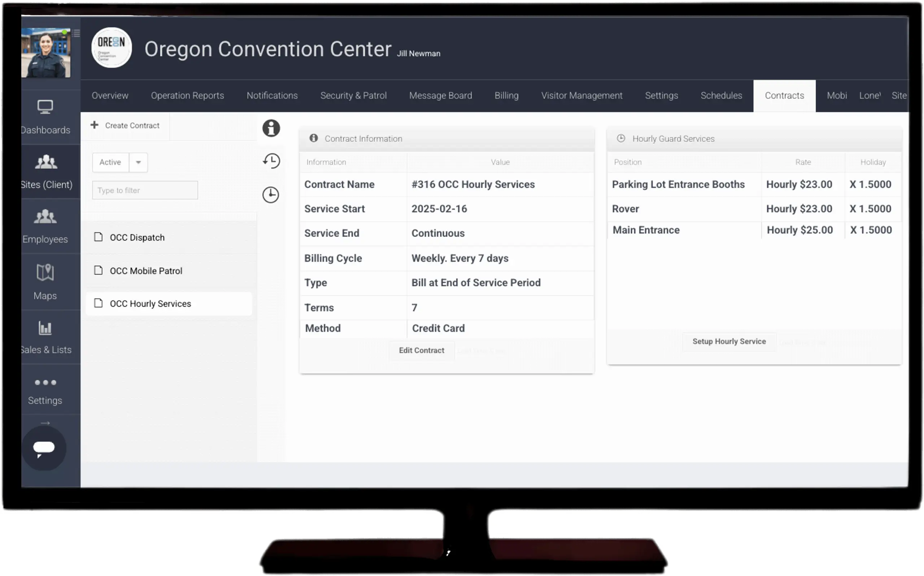Viewport: 924px width, 576px height.
Task: Click the user profile photo
Action: (x=46, y=53)
